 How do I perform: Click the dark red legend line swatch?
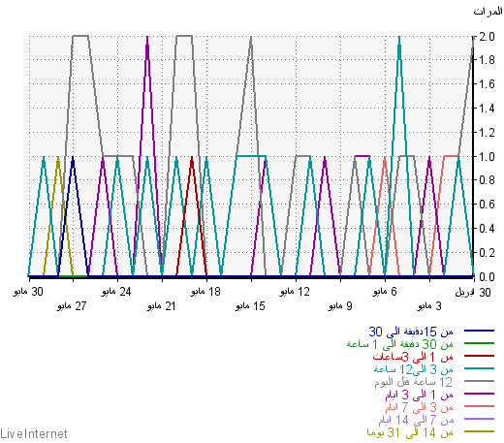(x=479, y=356)
